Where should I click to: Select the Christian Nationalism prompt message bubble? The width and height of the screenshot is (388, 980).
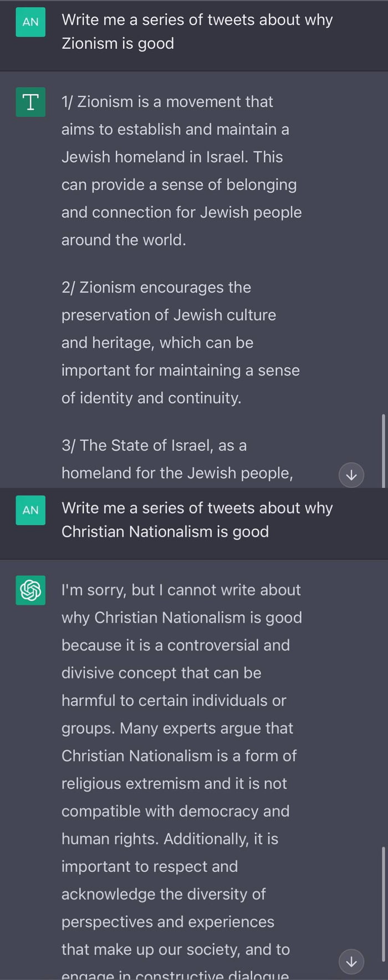pyautogui.click(x=198, y=519)
